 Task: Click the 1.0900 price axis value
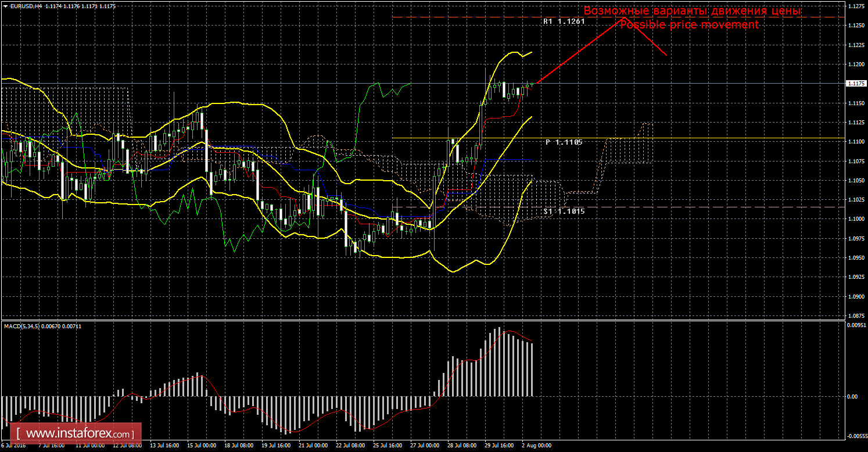[x=856, y=296]
